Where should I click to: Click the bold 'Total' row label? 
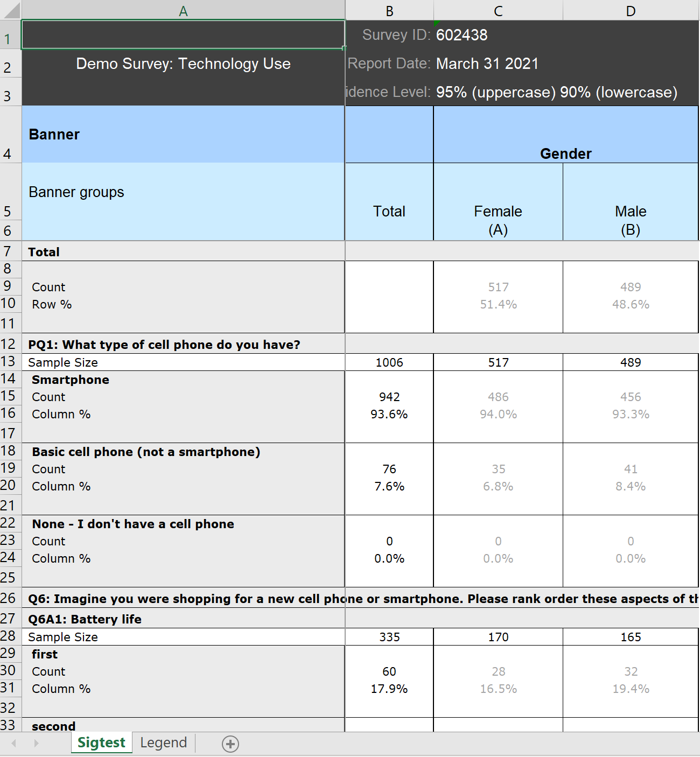click(x=44, y=252)
